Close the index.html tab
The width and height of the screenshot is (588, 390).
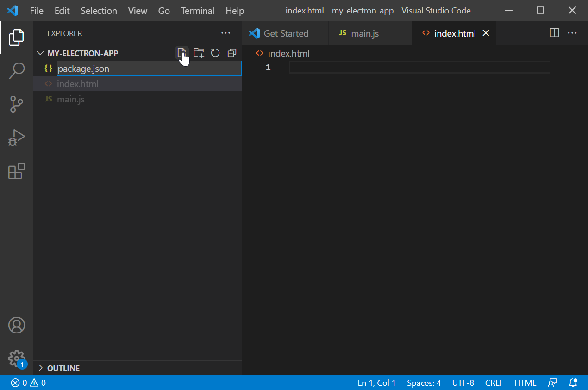click(x=486, y=33)
